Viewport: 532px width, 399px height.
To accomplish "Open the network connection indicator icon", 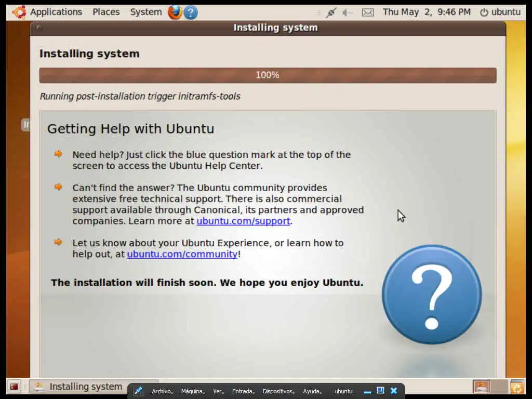I will pyautogui.click(x=331, y=13).
